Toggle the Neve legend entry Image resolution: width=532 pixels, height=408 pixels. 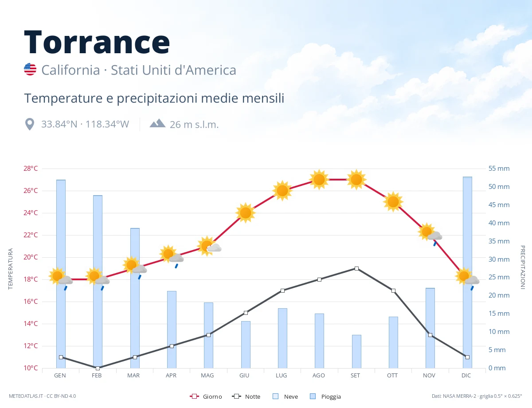(x=285, y=396)
